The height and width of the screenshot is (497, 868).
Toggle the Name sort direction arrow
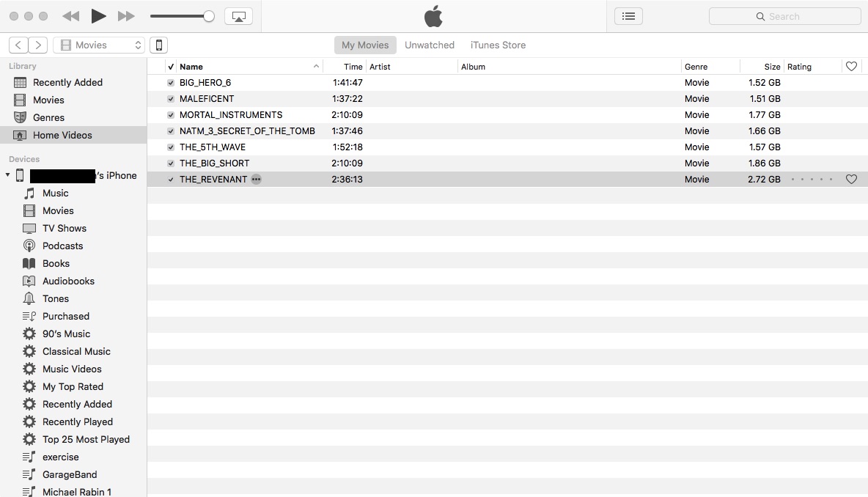point(316,67)
